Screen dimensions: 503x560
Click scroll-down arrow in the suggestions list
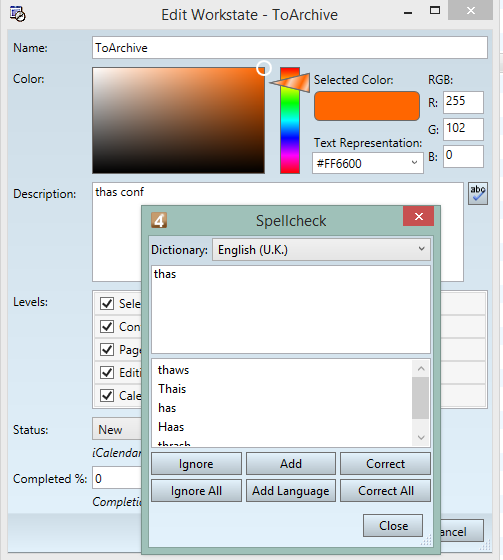point(421,438)
